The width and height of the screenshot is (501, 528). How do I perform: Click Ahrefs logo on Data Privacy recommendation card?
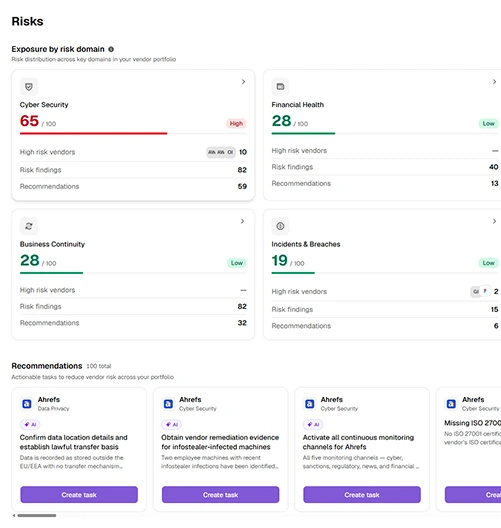(x=27, y=404)
